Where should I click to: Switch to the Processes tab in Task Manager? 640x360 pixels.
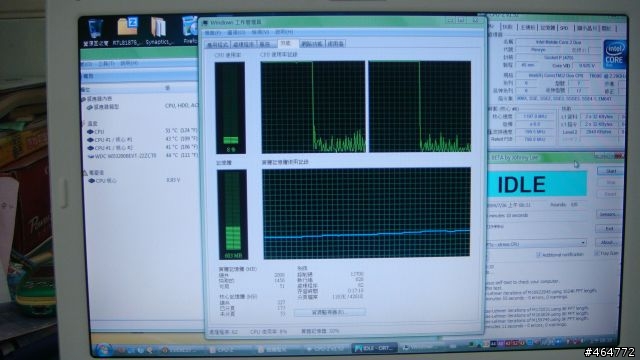tap(244, 44)
